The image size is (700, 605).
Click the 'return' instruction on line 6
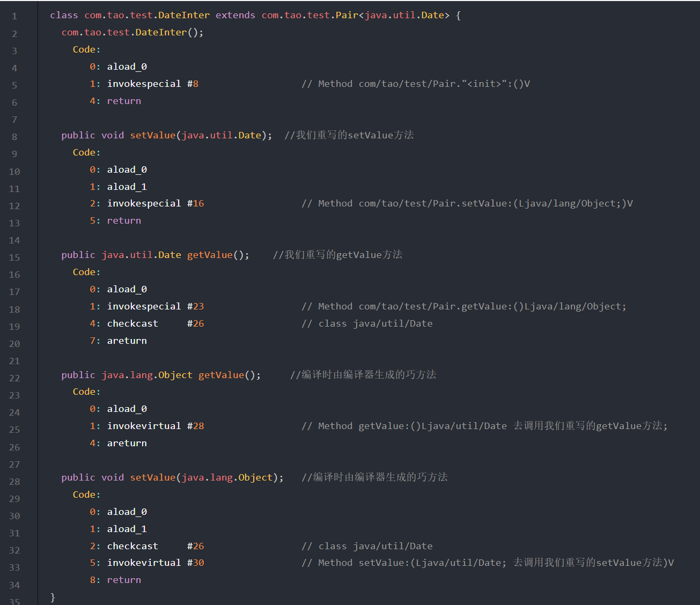point(124,101)
